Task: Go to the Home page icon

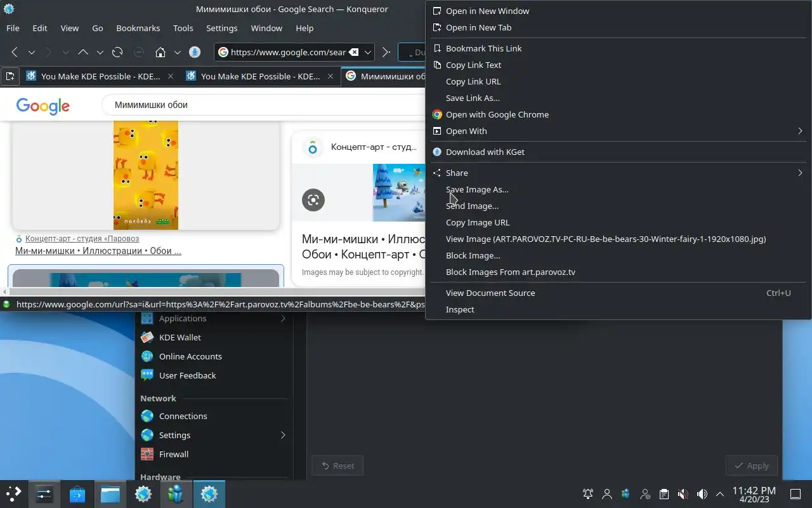Action: pos(160,52)
